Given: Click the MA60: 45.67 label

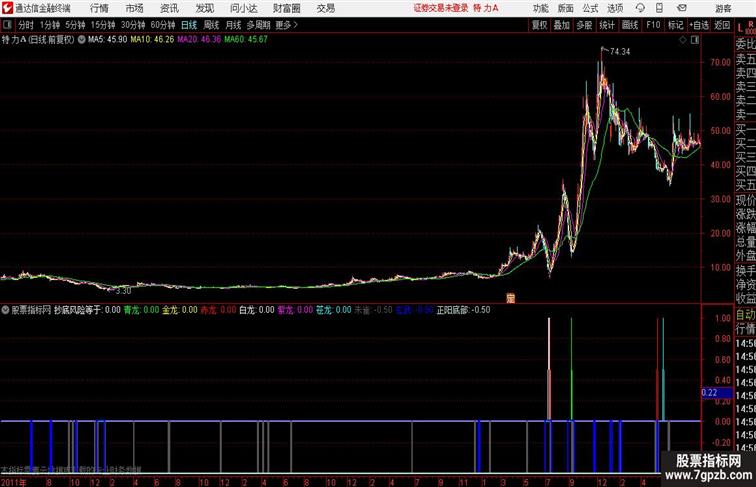Looking at the screenshot, I should pos(246,40).
